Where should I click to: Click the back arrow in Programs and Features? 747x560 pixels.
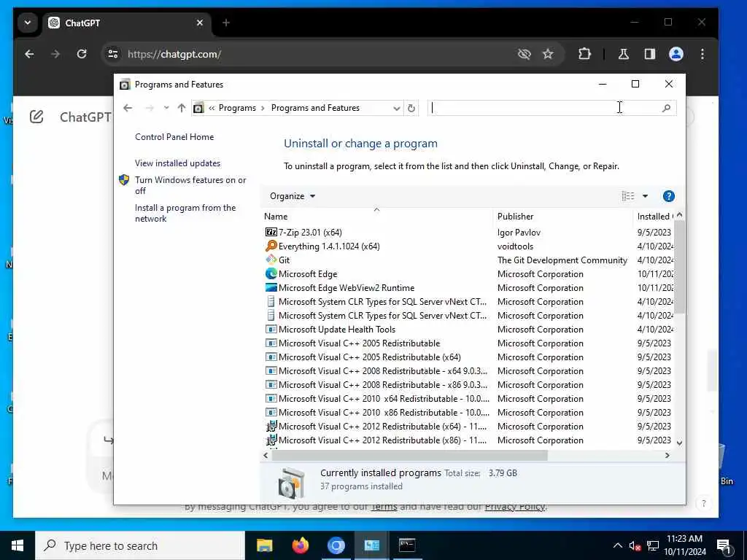pyautogui.click(x=127, y=108)
